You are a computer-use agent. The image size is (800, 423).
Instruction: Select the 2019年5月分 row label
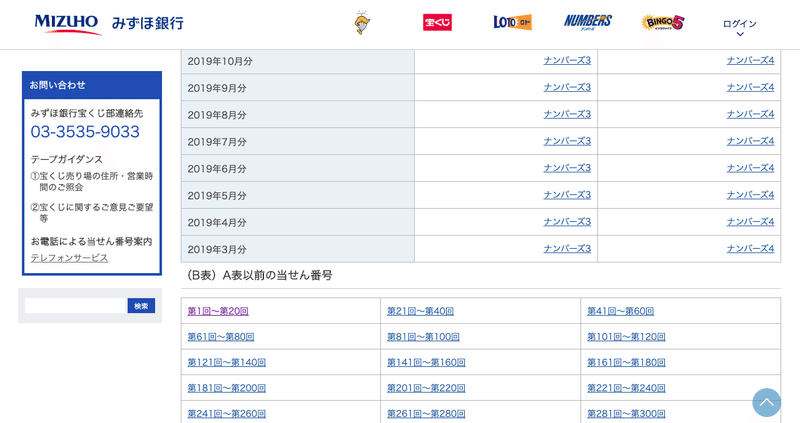(x=217, y=196)
